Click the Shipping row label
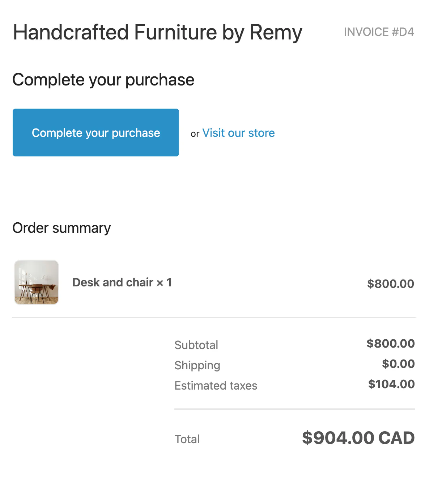The width and height of the screenshot is (442, 504). point(197,365)
